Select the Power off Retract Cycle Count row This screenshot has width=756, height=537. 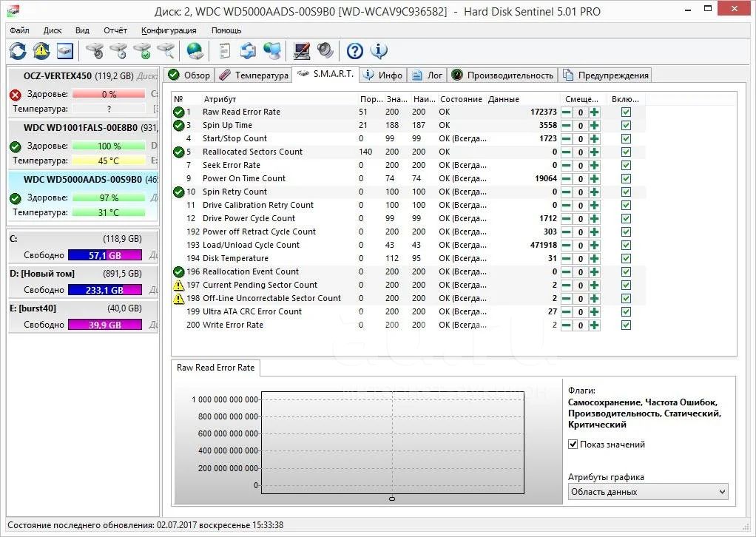point(408,232)
